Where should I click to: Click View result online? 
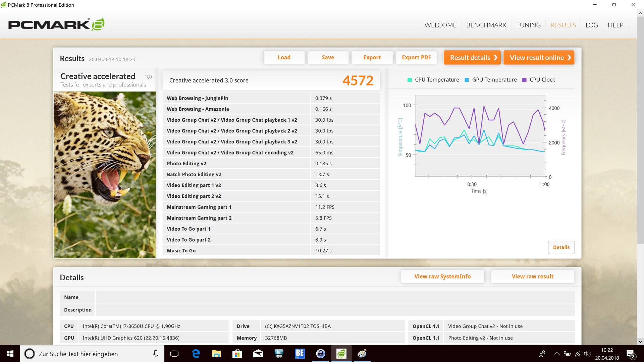(x=539, y=57)
